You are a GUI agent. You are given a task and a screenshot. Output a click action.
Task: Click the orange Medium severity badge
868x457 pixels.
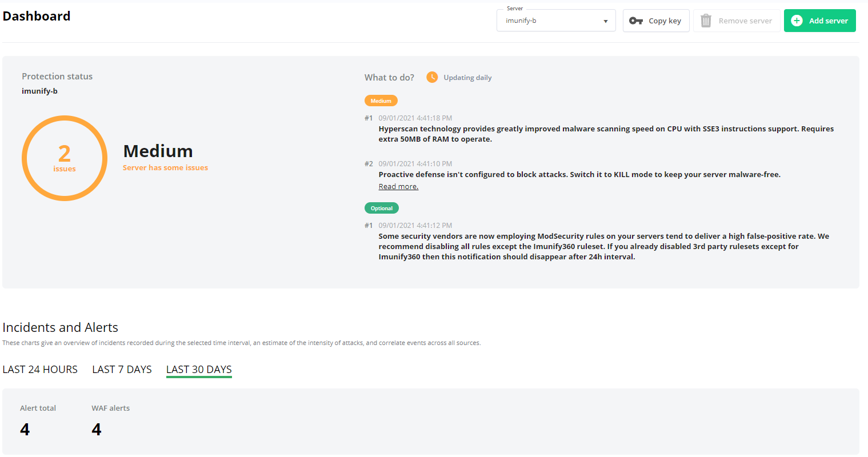pos(381,100)
